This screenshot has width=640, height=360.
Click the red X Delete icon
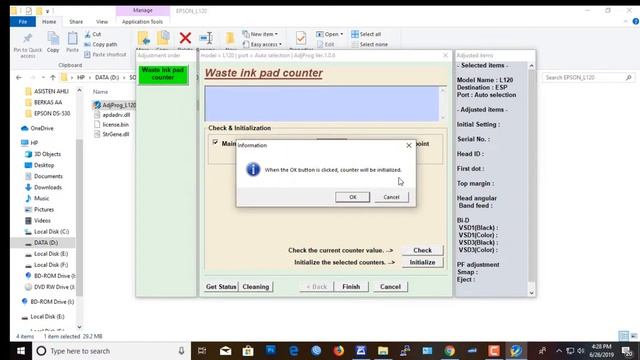pos(185,38)
